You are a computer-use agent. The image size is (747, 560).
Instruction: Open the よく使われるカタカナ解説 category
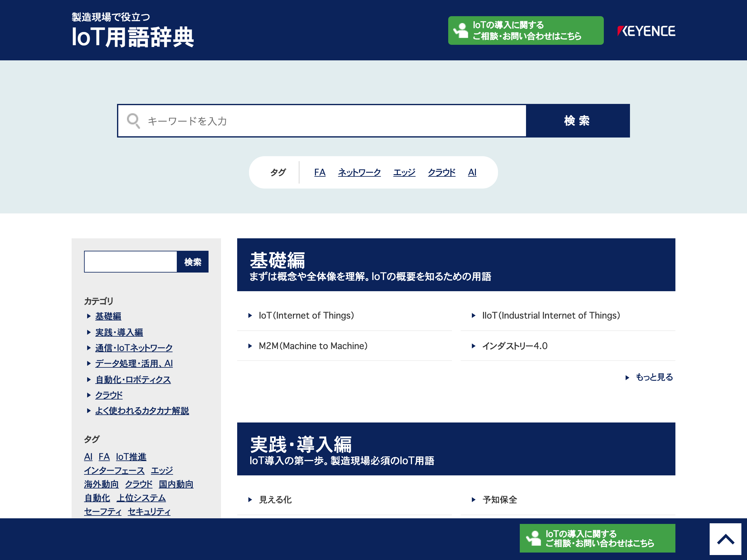142,411
